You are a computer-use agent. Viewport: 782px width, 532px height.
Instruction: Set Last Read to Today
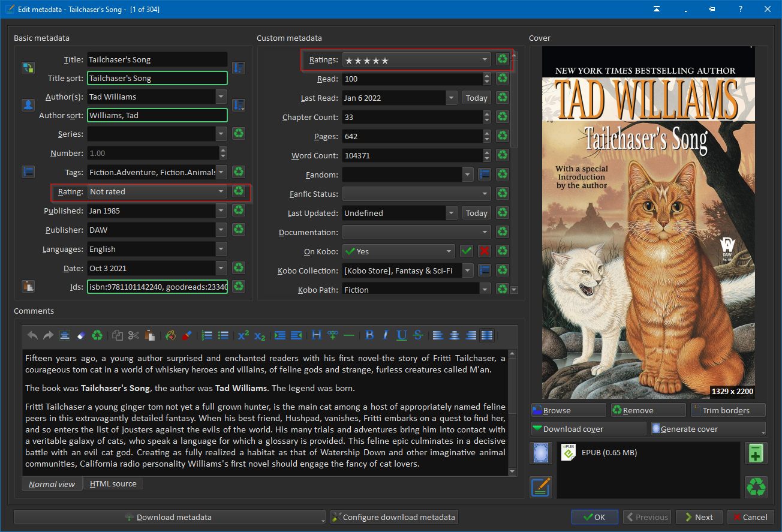(477, 98)
